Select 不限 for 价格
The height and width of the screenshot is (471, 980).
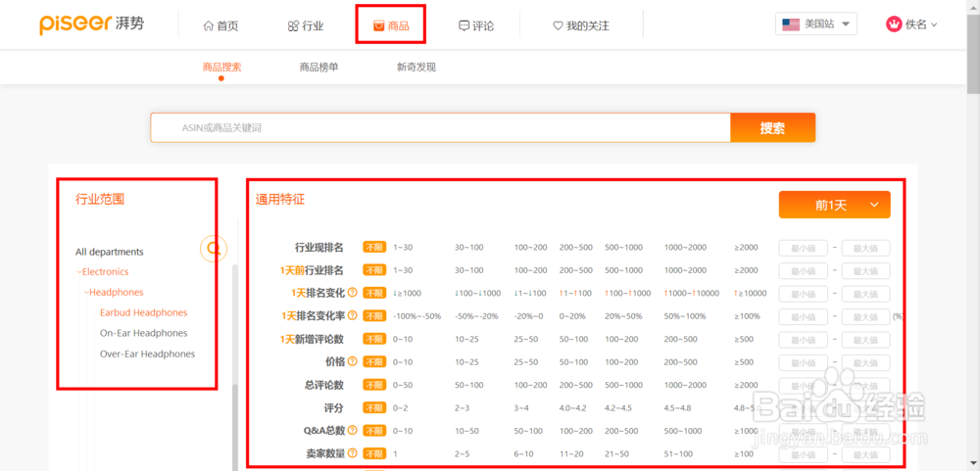click(374, 361)
